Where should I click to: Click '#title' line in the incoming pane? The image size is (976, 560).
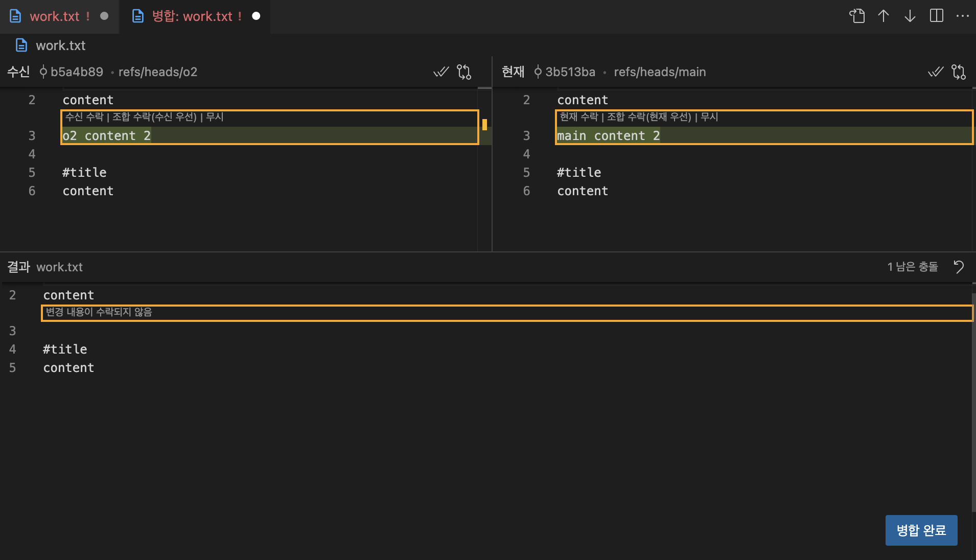tap(84, 173)
